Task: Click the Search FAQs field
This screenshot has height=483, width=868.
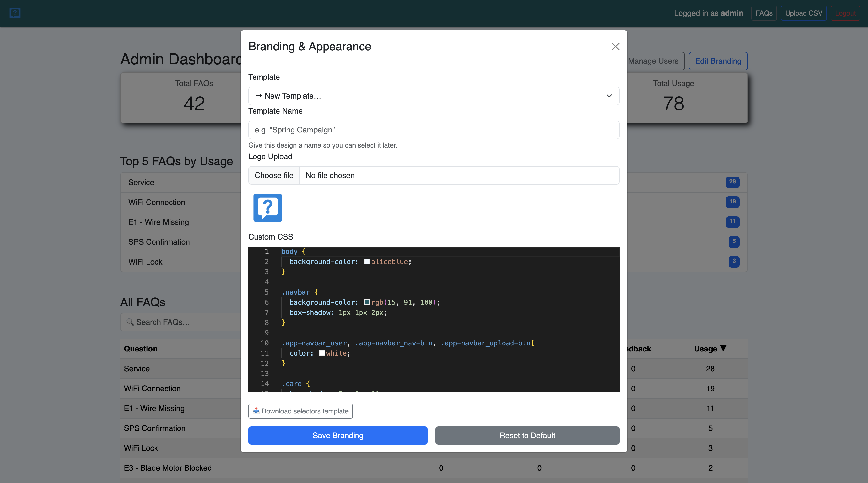Action: point(181,322)
